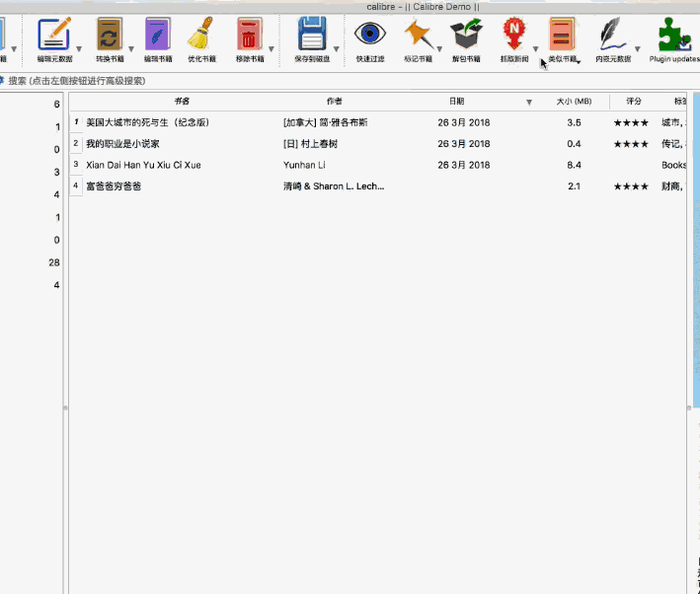Click the count 6 in the left panel

coord(56,104)
